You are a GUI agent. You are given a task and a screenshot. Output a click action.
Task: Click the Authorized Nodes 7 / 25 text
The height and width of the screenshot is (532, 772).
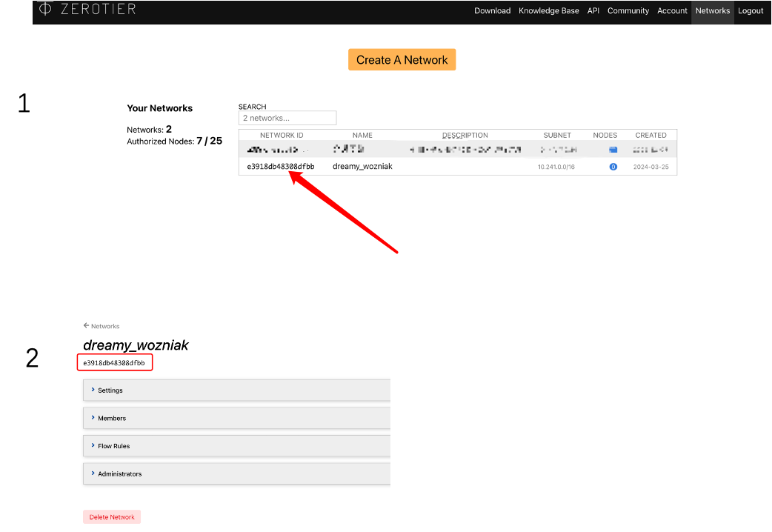(x=174, y=141)
